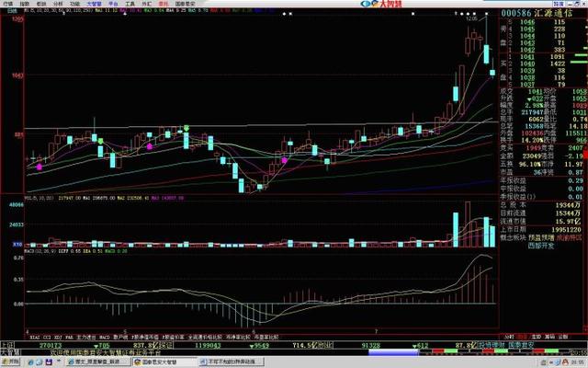The width and height of the screenshot is (588, 368).
Task: Click the QQ penguin tray icon
Action: point(566,362)
